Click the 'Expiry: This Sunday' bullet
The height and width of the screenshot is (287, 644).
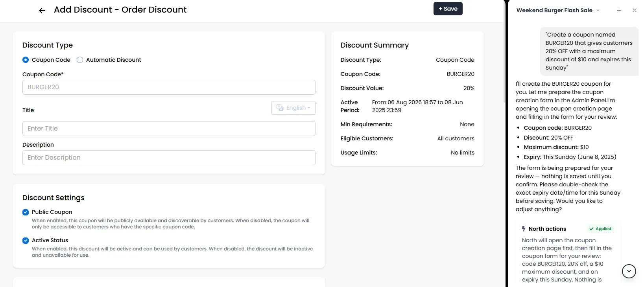tap(570, 157)
